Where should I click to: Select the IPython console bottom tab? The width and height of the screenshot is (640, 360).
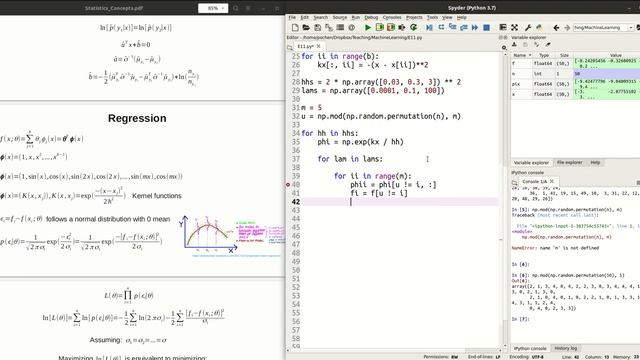(530, 348)
